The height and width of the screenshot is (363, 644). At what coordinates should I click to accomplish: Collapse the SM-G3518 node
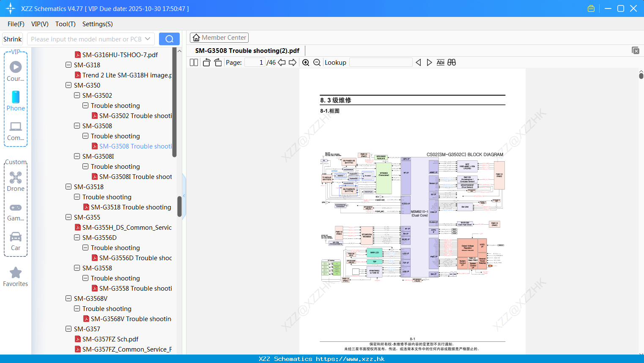[x=69, y=187]
